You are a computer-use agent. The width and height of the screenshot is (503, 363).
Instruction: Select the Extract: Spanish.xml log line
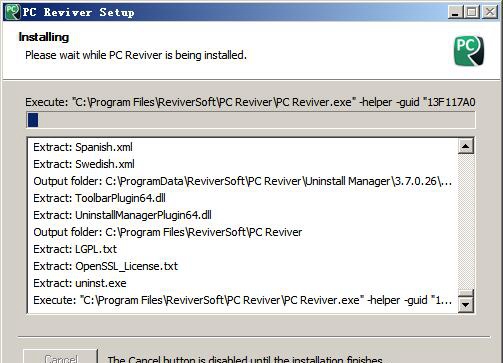pos(83,147)
